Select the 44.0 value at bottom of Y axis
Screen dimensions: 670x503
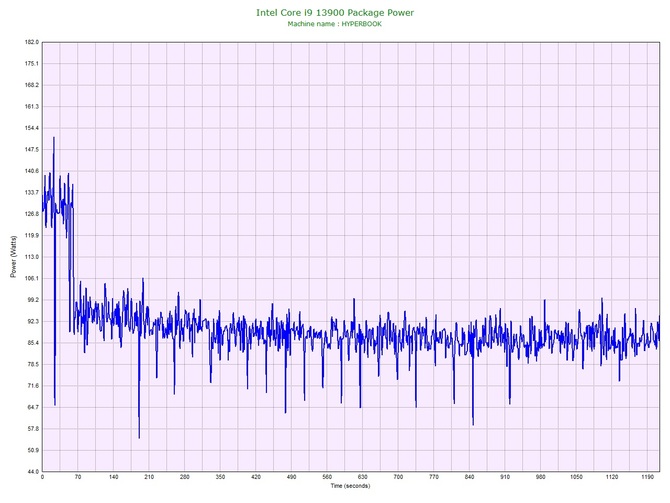[31, 471]
